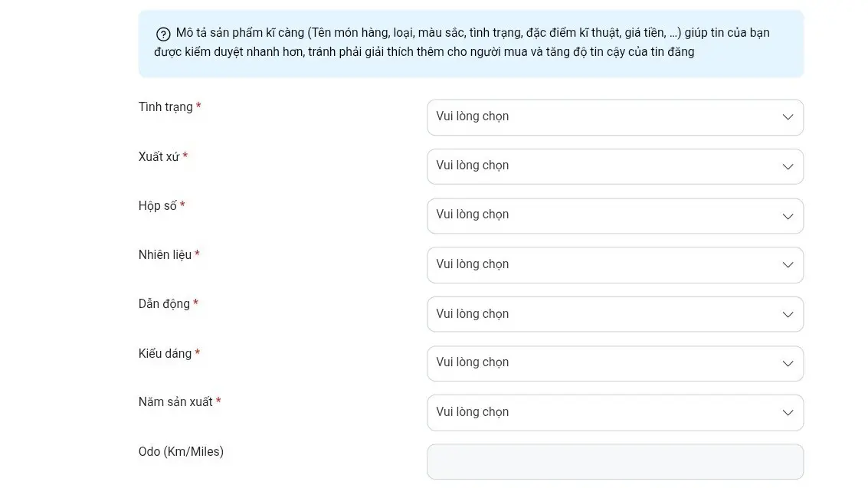Open the Năm sản xuất selection dropdown
The image size is (868, 488).
[613, 412]
